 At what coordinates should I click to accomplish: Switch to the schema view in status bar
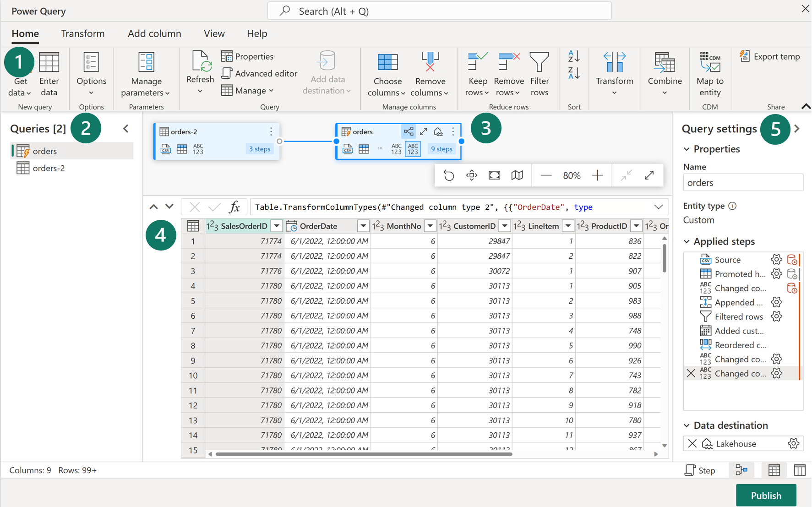click(800, 470)
